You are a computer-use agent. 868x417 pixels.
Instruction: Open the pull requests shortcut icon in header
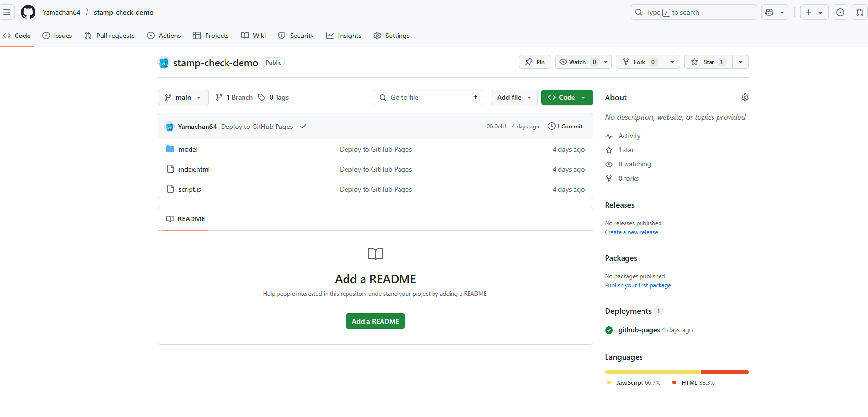(x=860, y=12)
